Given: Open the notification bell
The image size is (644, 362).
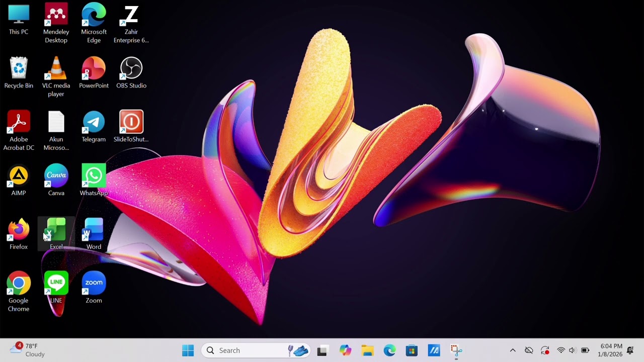Looking at the screenshot, I should [630, 350].
